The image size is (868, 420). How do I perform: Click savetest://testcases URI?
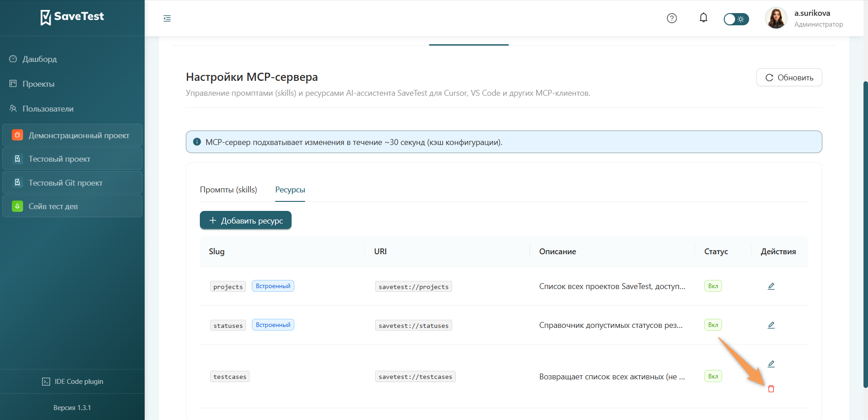click(415, 377)
